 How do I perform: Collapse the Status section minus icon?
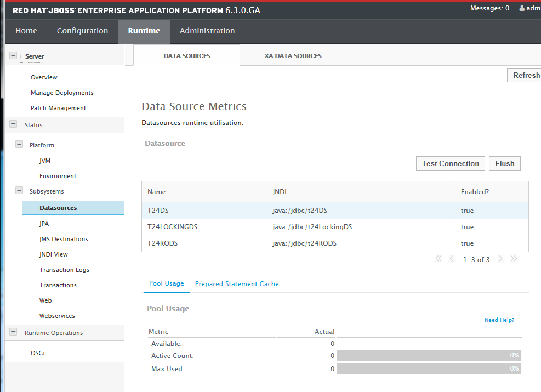[13, 125]
